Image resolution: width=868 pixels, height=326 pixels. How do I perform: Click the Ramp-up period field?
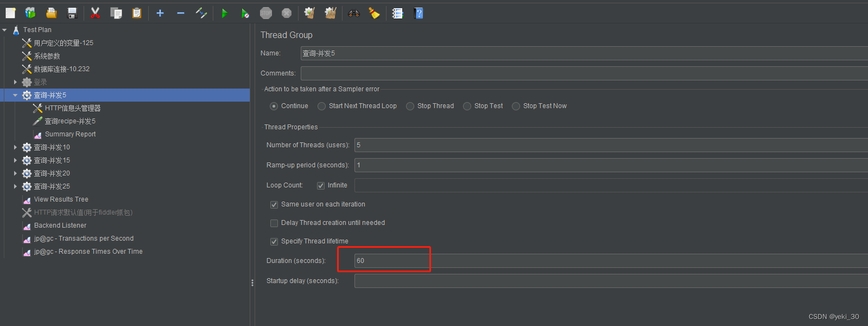[611, 165]
